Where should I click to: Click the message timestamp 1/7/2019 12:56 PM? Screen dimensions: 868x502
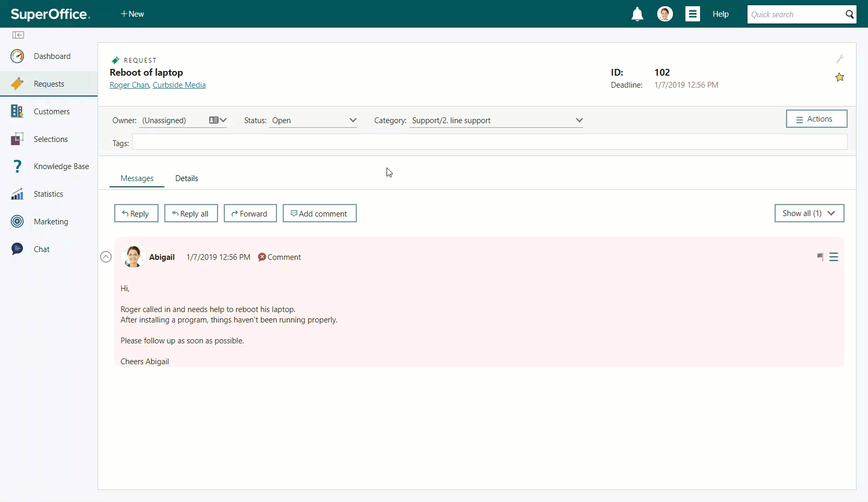(218, 257)
